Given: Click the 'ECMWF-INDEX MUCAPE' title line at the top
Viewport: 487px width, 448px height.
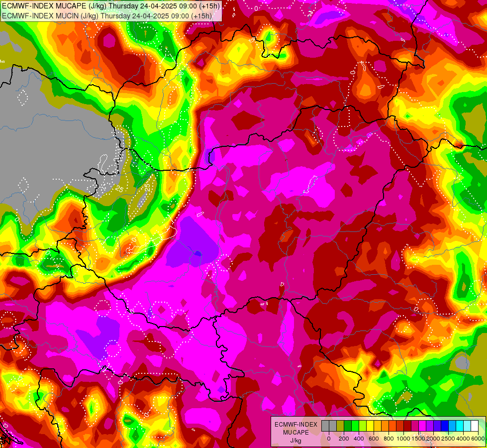Looking at the screenshot, I should 111,5.
